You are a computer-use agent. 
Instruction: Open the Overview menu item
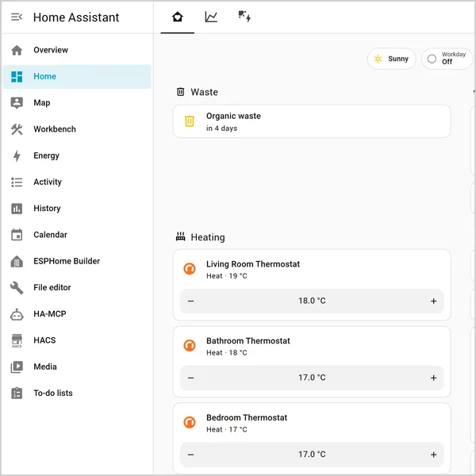click(x=77, y=50)
